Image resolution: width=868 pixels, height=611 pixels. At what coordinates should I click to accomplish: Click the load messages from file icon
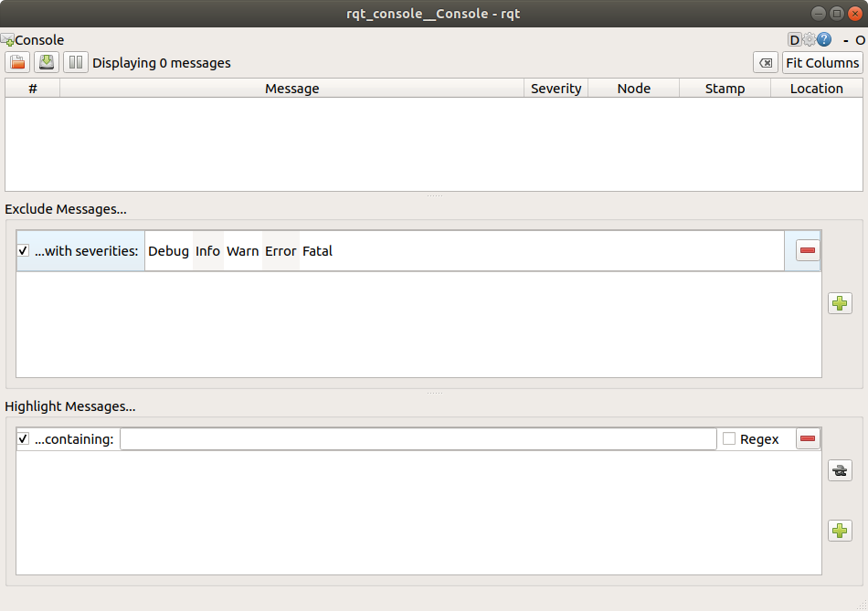17,63
